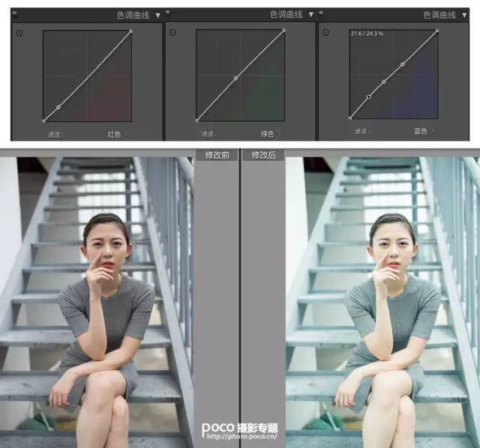Collapse the red channel 色调曲线 panel triangle
This screenshot has width=480, height=448.
click(157, 15)
